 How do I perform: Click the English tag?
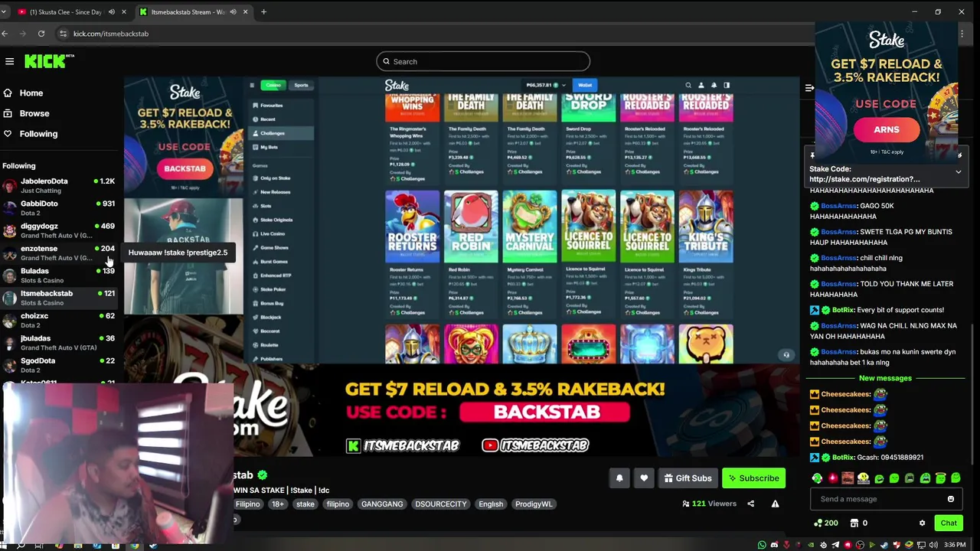pyautogui.click(x=491, y=504)
